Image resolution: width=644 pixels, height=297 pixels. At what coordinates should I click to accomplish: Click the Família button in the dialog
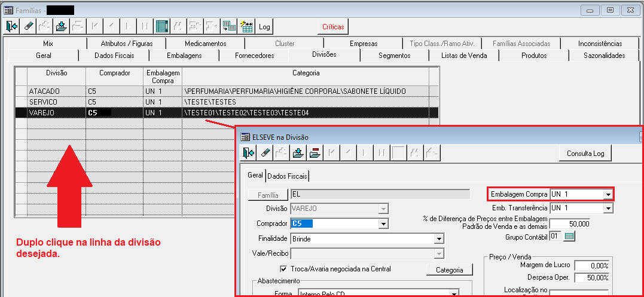coord(268,195)
